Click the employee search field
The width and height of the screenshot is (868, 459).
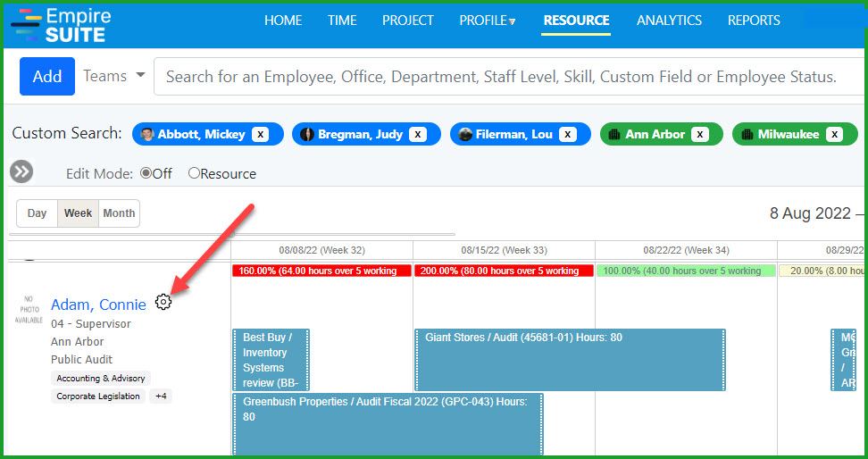click(x=509, y=77)
